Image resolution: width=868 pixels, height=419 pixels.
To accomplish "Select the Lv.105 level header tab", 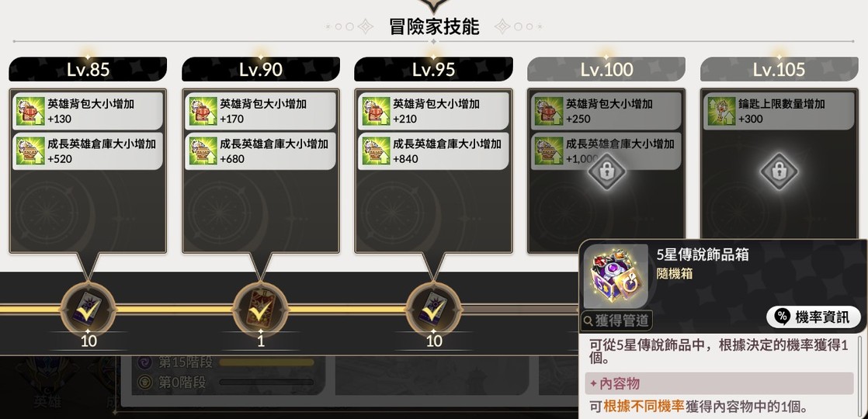I will 779,69.
